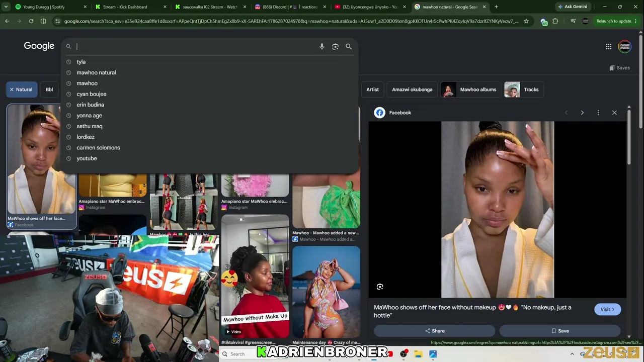Open Google Lens image search icon
644x362 pixels.
tap(335, 46)
